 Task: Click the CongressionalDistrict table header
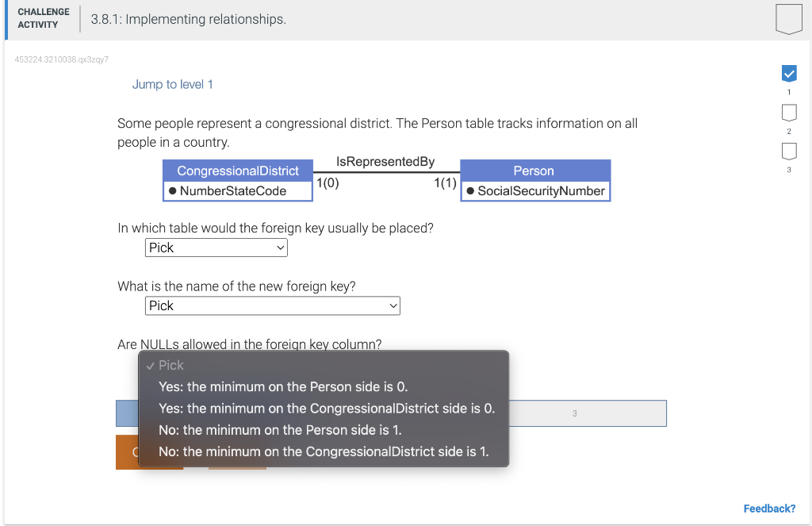click(x=237, y=171)
